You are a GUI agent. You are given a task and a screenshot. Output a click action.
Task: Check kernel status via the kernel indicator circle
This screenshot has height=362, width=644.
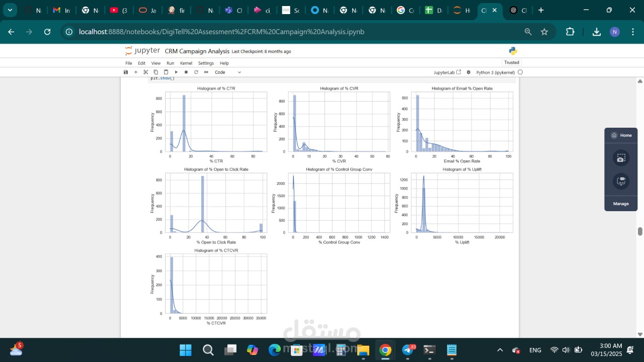click(520, 72)
